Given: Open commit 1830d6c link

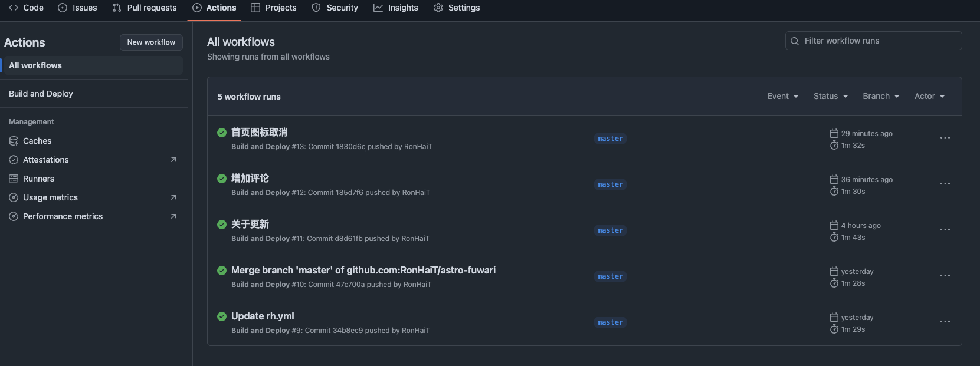Looking at the screenshot, I should click(350, 147).
